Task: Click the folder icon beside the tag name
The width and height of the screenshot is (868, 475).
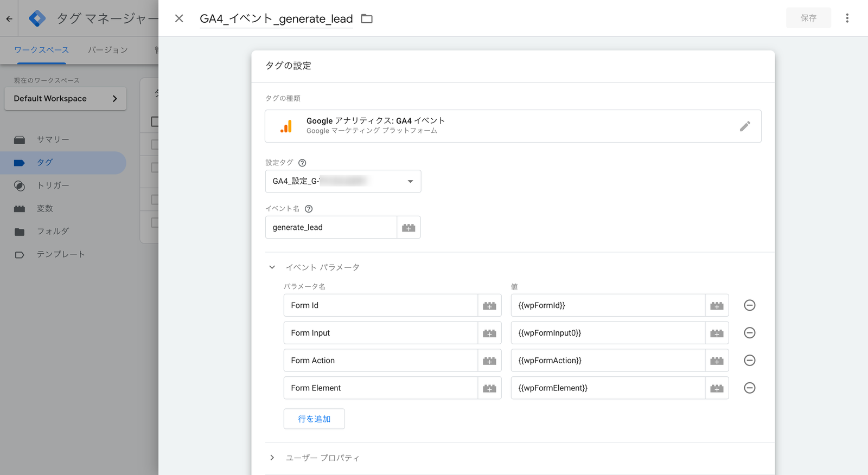Action: click(367, 18)
